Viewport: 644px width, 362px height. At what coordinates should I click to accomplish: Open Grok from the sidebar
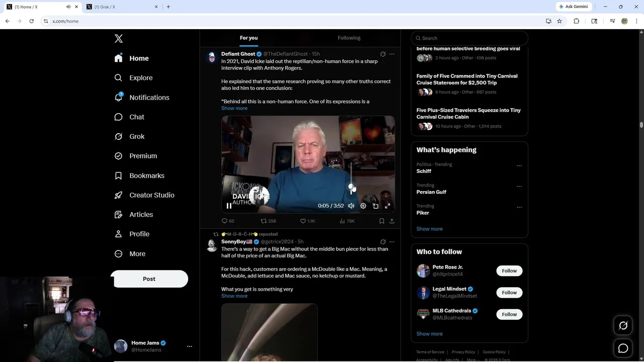click(x=129, y=136)
